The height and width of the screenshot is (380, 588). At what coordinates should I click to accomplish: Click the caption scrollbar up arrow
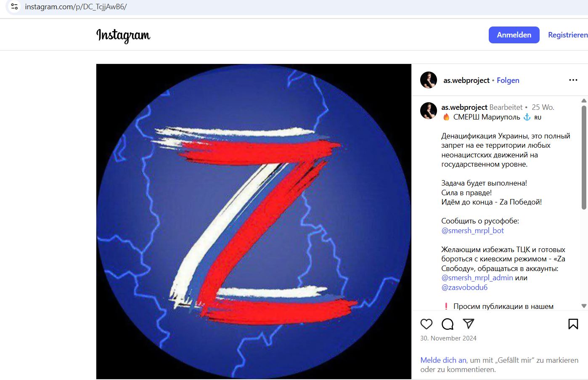click(x=584, y=101)
